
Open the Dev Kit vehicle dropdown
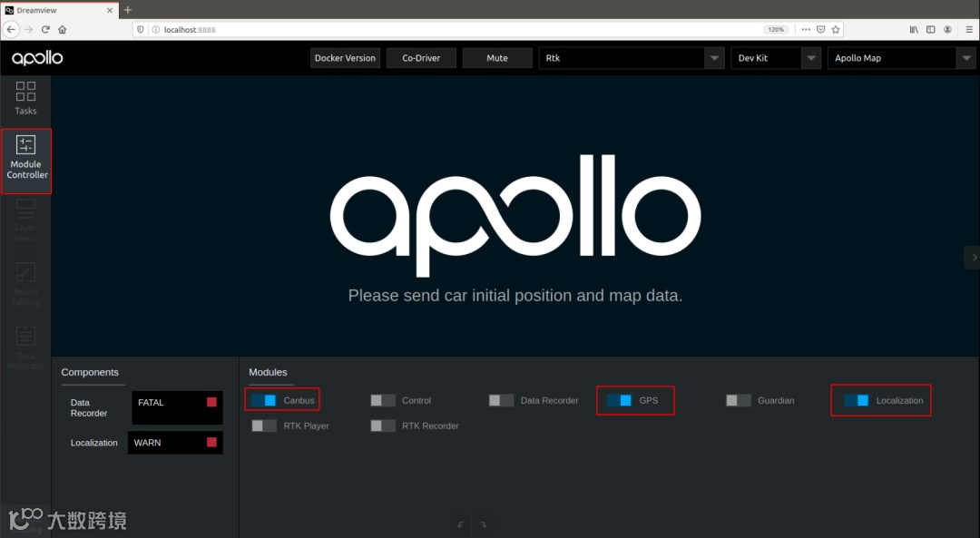point(776,58)
